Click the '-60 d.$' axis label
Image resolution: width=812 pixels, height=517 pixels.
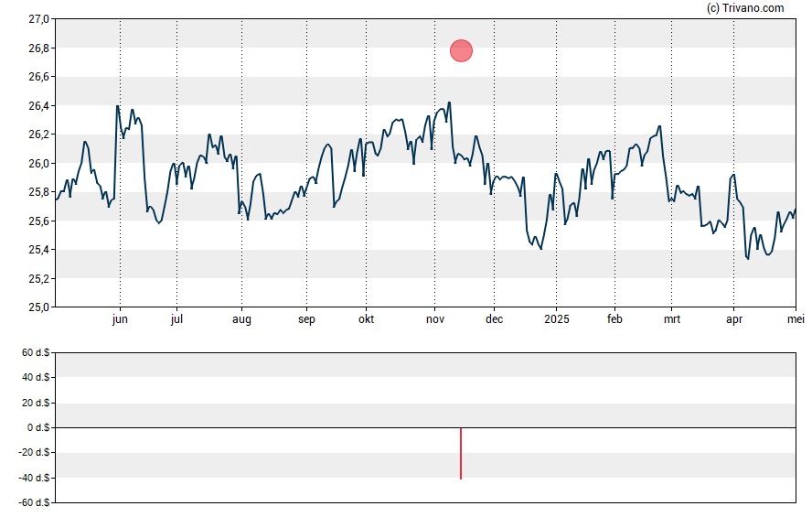click(x=34, y=503)
